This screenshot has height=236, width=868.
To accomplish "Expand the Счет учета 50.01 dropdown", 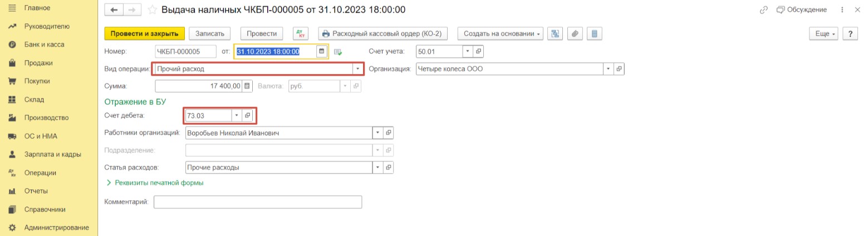I will pyautogui.click(x=468, y=51).
